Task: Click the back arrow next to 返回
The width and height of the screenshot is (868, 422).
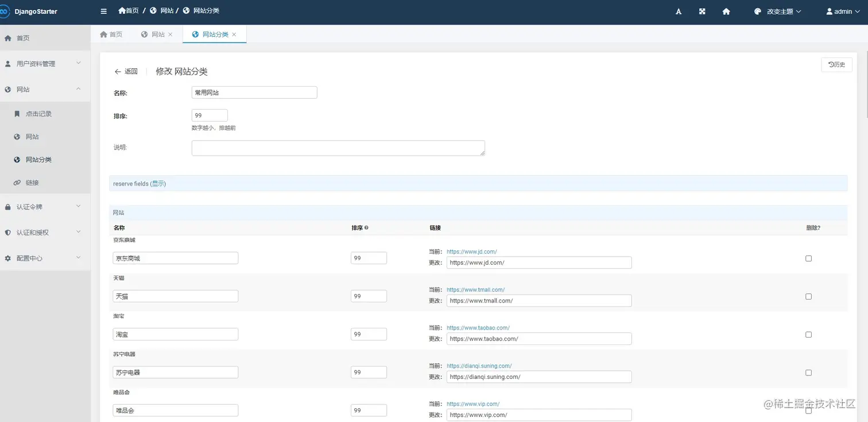Action: pyautogui.click(x=118, y=72)
